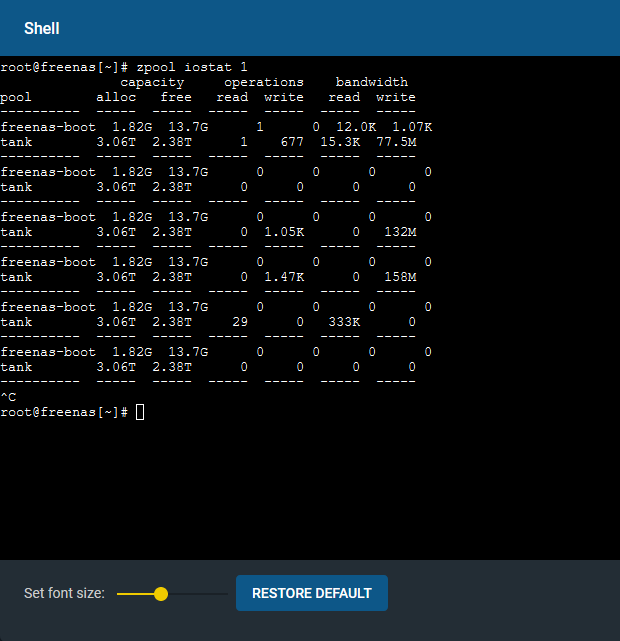620x641 pixels.
Task: Click the 12.0K read bandwidth value
Action: click(x=356, y=127)
